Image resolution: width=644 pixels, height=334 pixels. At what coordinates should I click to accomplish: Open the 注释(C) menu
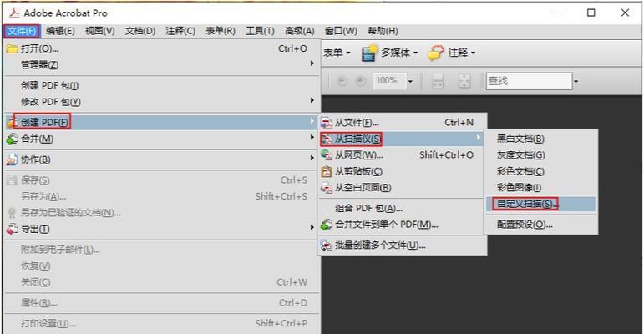[180, 31]
